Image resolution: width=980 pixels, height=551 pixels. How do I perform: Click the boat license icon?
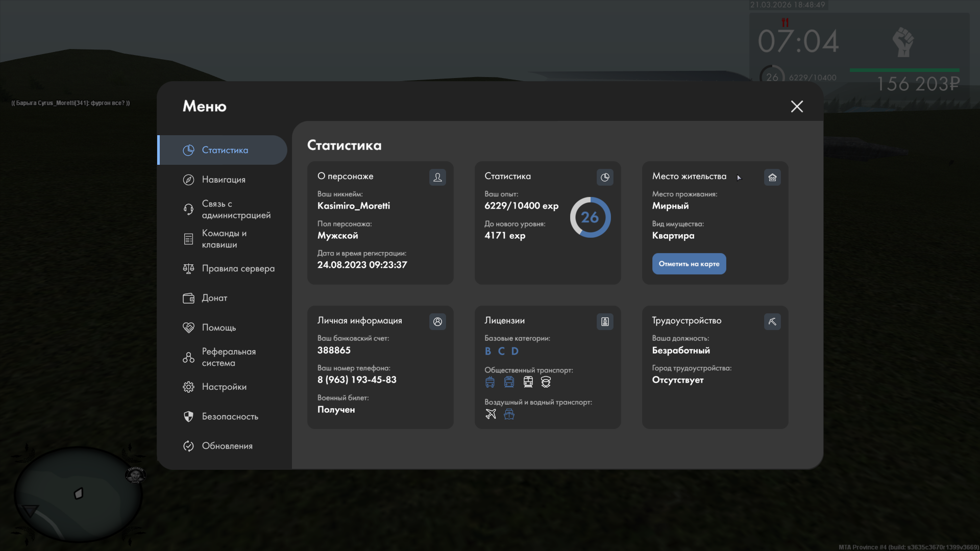(509, 414)
